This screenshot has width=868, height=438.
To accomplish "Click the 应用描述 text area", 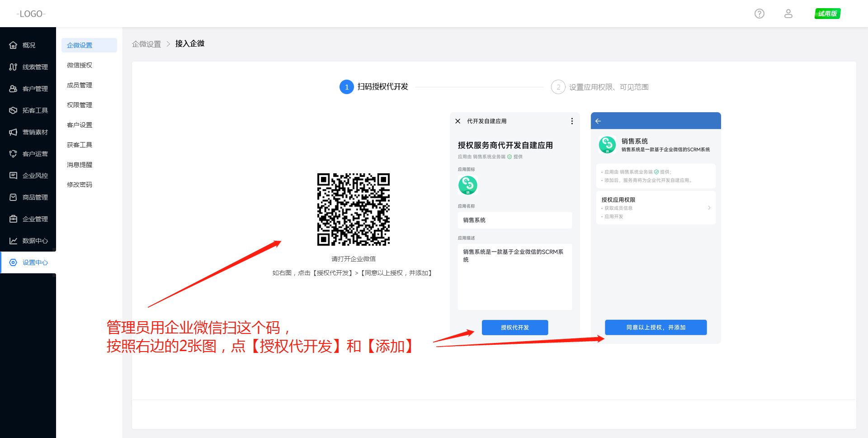I will pos(515,277).
